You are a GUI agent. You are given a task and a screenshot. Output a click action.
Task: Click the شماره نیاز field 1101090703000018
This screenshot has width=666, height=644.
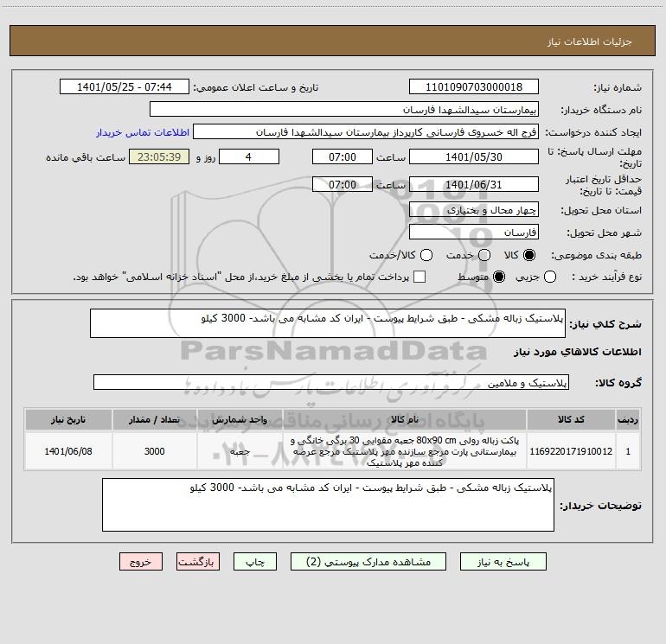474,86
